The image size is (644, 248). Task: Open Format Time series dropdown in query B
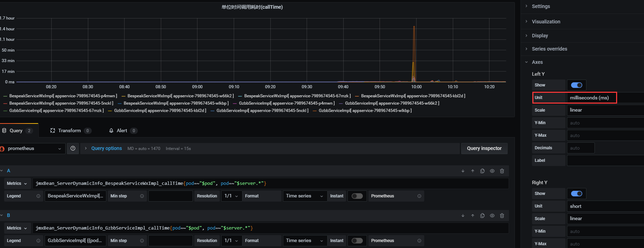(x=305, y=241)
